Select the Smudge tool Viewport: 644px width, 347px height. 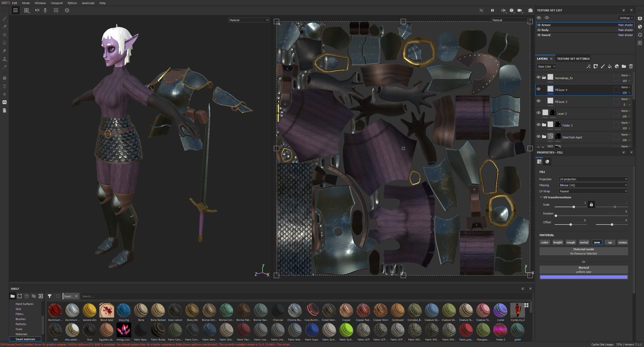[5, 51]
